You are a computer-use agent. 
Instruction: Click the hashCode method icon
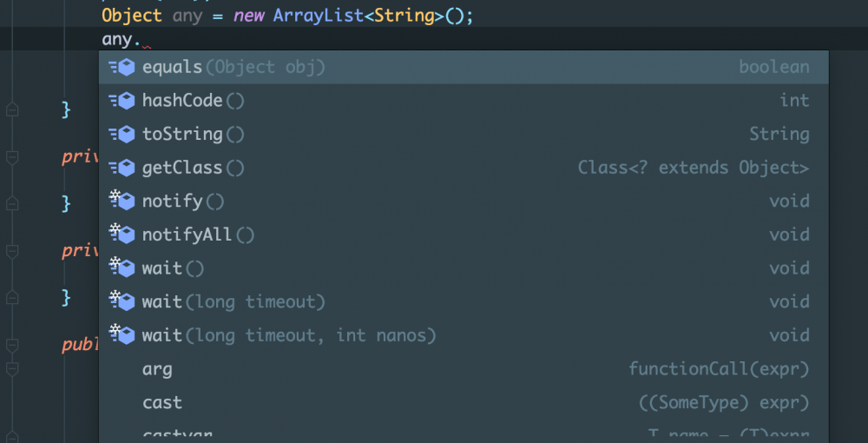(122, 101)
